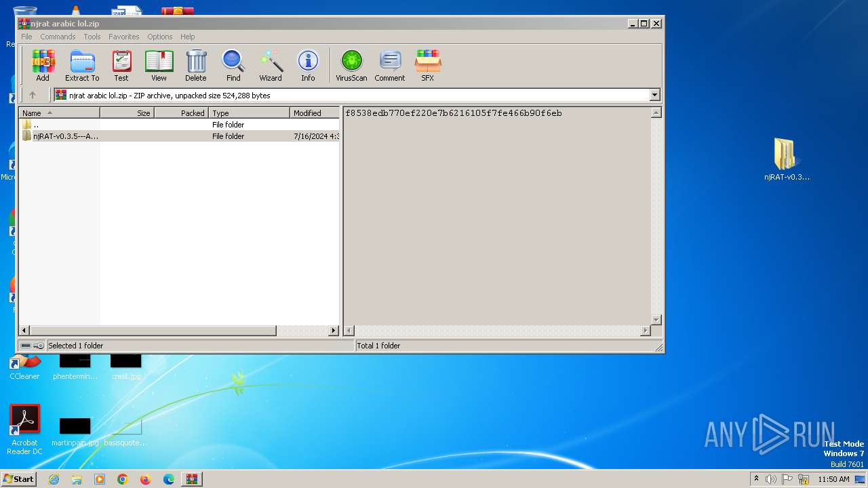
Task: Sort by Packed column header
Action: [182, 113]
